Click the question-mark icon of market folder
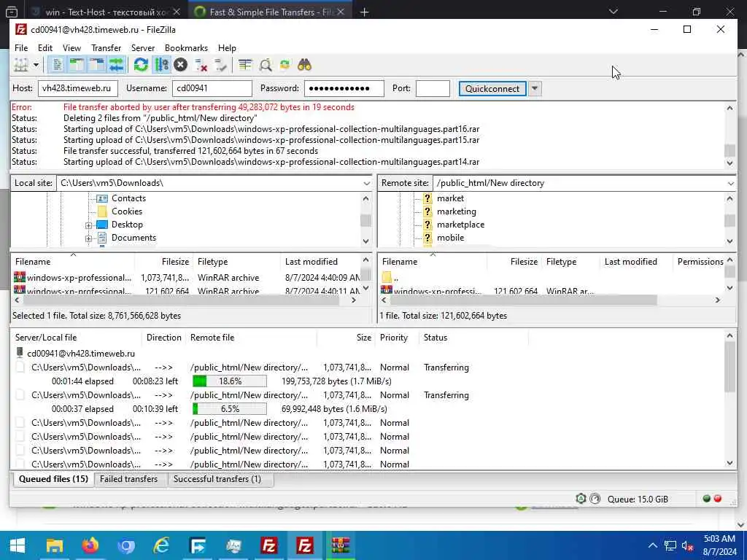Image resolution: width=747 pixels, height=560 pixels. tap(427, 198)
